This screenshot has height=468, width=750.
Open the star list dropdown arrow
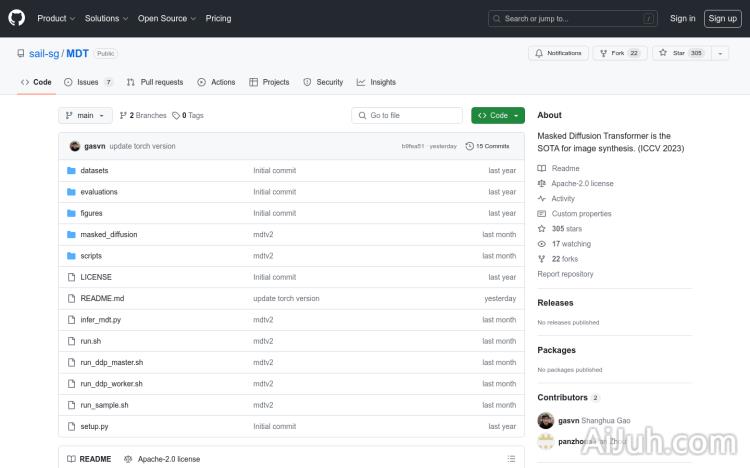pos(720,53)
